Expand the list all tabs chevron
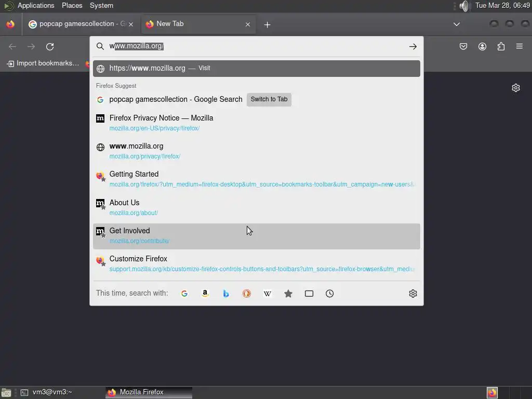Viewport: 532px width, 399px height. [457, 24]
